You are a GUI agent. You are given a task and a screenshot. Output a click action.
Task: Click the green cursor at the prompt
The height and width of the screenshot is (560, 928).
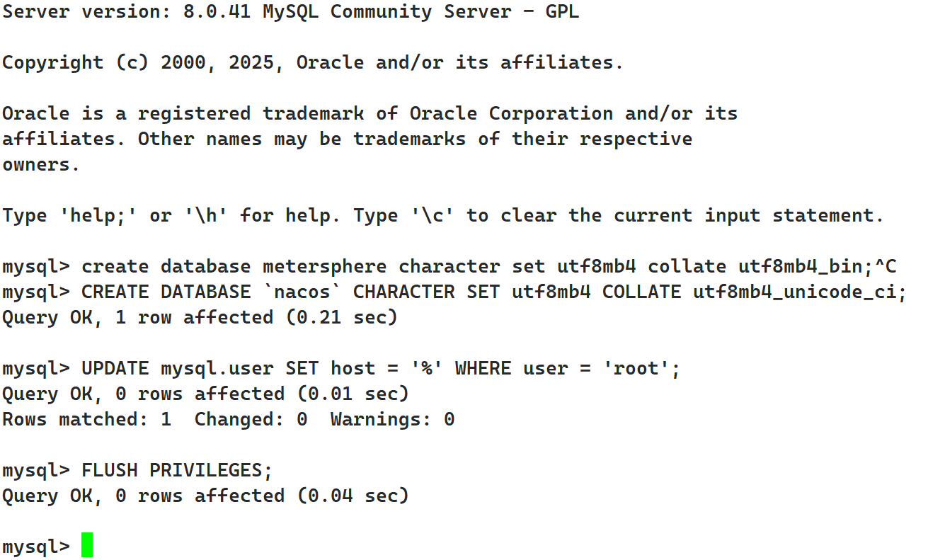pyautogui.click(x=87, y=545)
